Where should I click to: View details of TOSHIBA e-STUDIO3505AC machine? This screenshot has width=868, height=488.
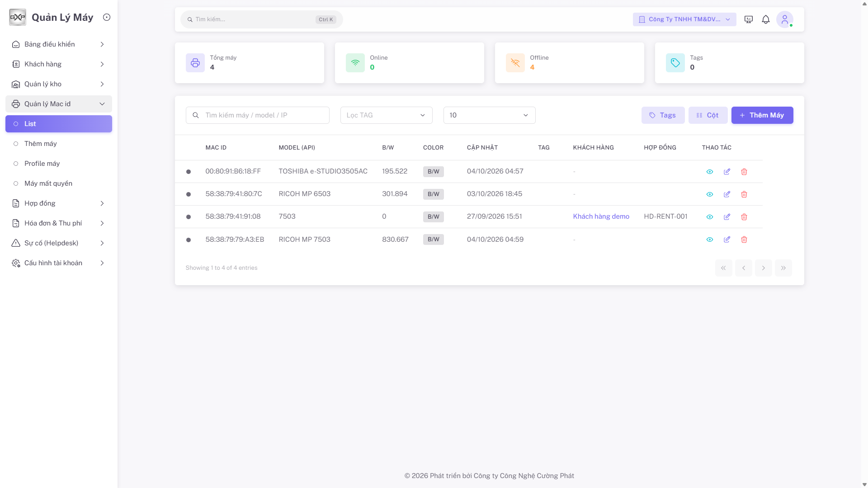point(710,172)
